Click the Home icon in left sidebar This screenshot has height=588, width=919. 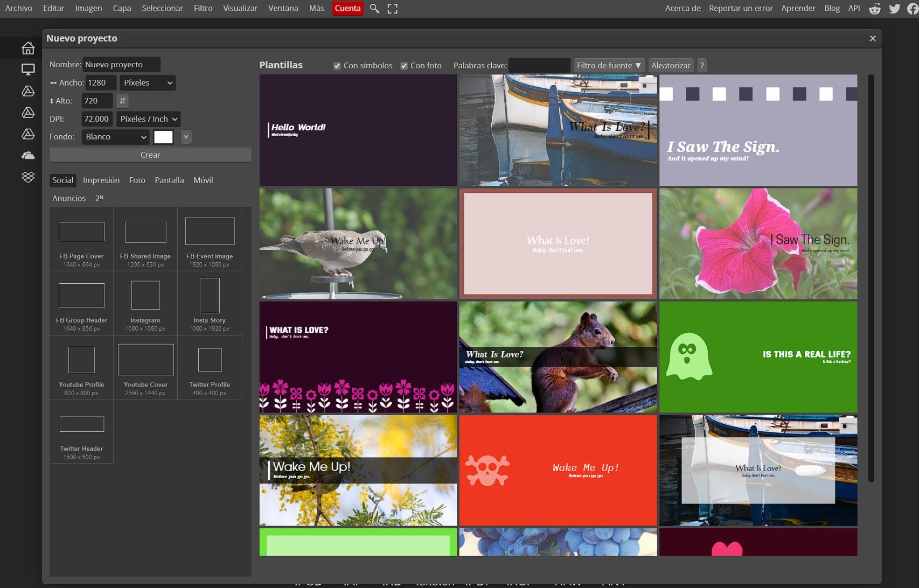tap(28, 48)
